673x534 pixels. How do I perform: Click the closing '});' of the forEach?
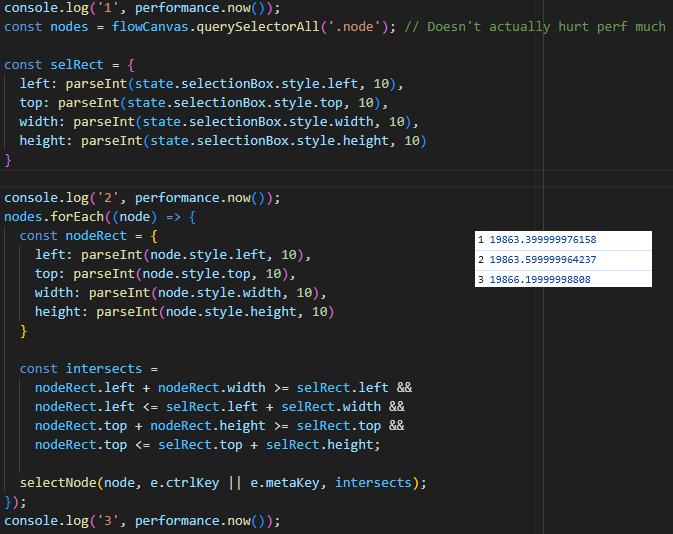point(15,502)
